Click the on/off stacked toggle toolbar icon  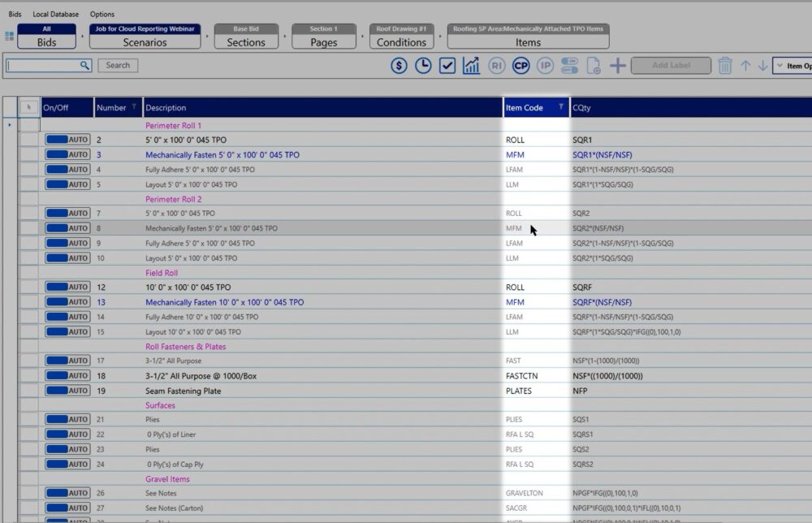pyautogui.click(x=570, y=66)
